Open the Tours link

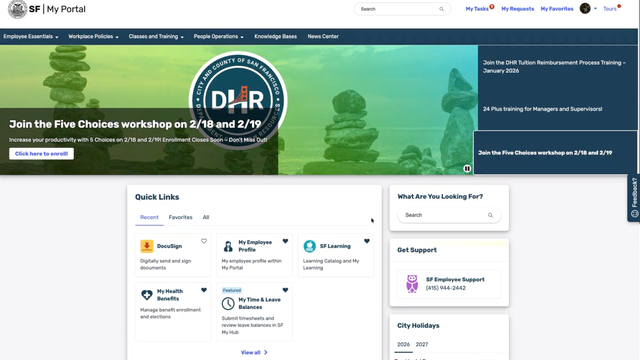610,9
